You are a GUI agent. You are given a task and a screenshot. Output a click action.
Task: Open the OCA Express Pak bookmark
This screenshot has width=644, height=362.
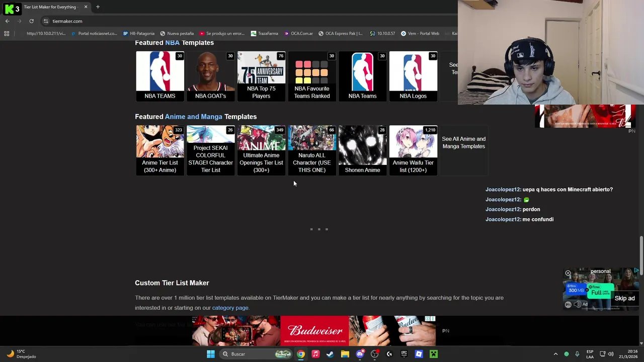click(340, 34)
